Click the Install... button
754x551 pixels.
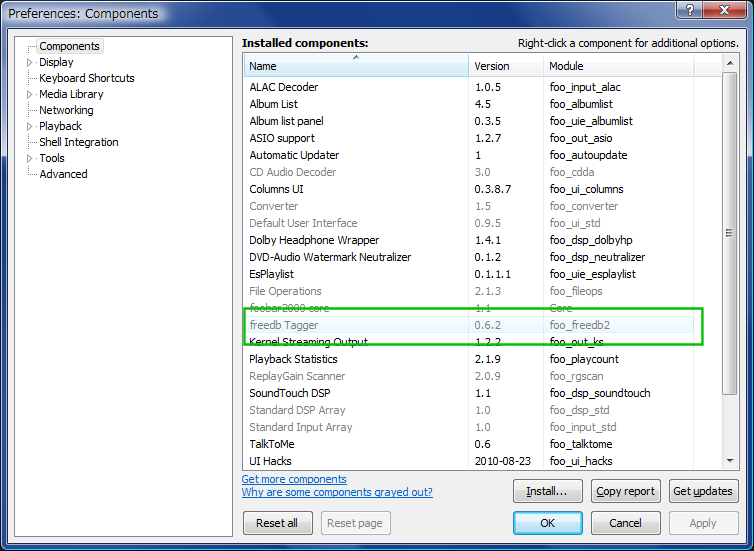pos(547,491)
